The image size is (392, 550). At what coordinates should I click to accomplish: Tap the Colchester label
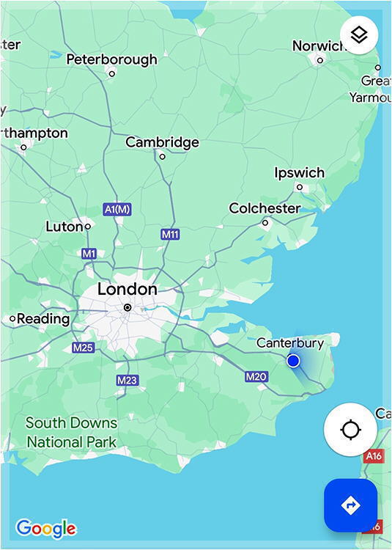tap(265, 208)
